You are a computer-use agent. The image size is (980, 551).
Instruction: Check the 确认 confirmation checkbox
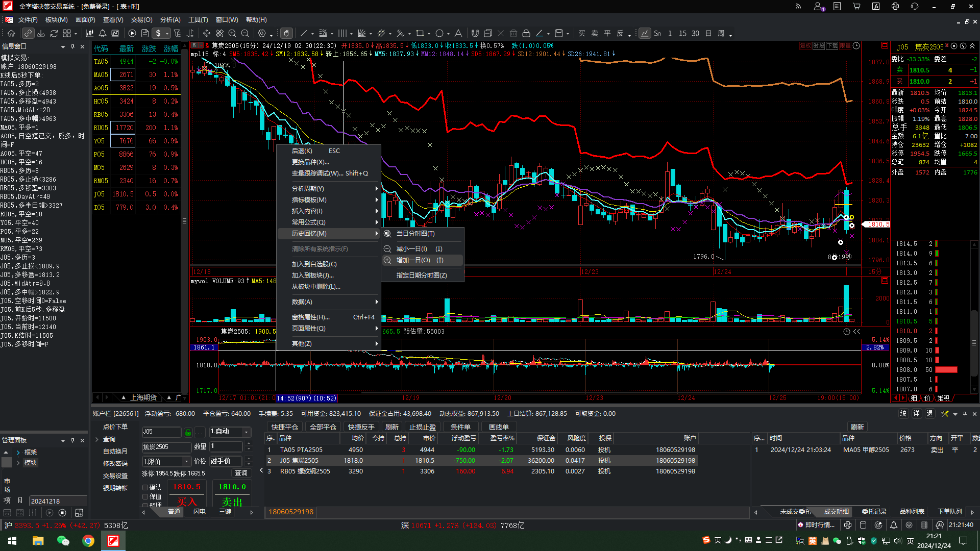145,487
